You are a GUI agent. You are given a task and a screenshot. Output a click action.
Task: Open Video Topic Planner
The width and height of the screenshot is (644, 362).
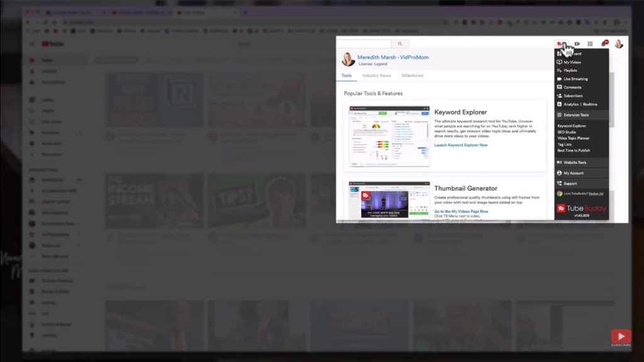[x=574, y=138]
